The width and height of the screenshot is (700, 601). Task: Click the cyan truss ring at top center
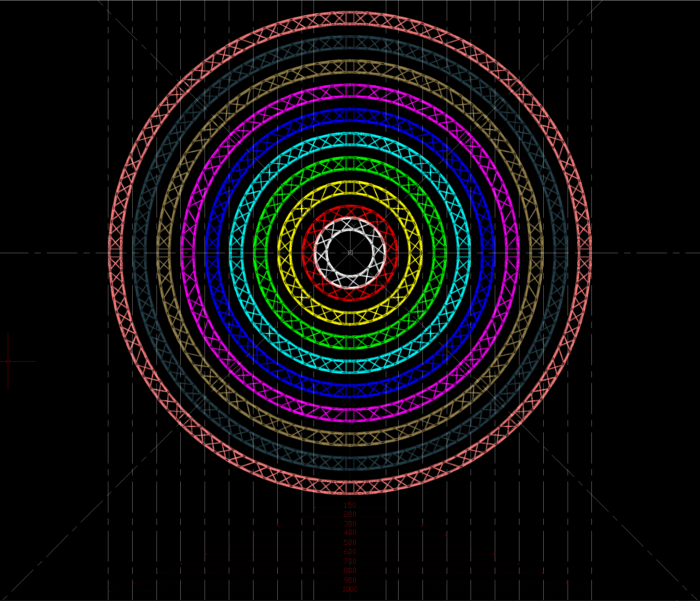tap(350, 139)
